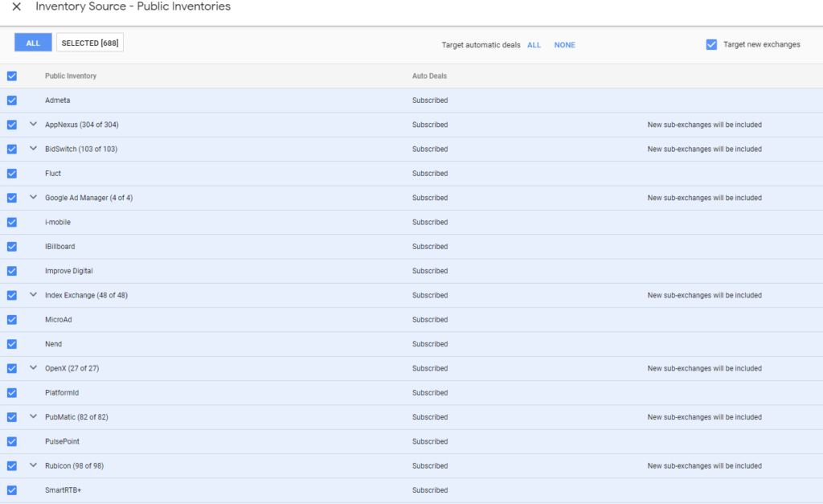The width and height of the screenshot is (823, 504).
Task: Select the Nend row name
Action: coord(54,344)
